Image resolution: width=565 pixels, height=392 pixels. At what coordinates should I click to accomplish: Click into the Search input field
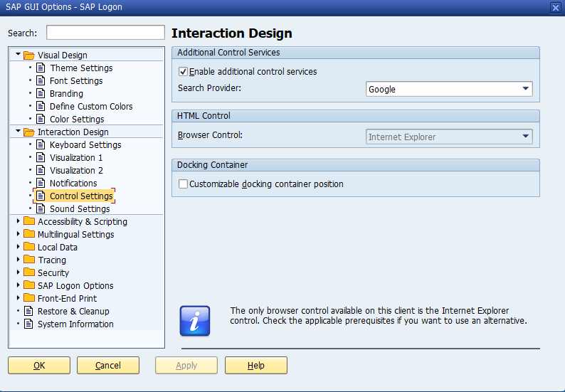[x=105, y=33]
